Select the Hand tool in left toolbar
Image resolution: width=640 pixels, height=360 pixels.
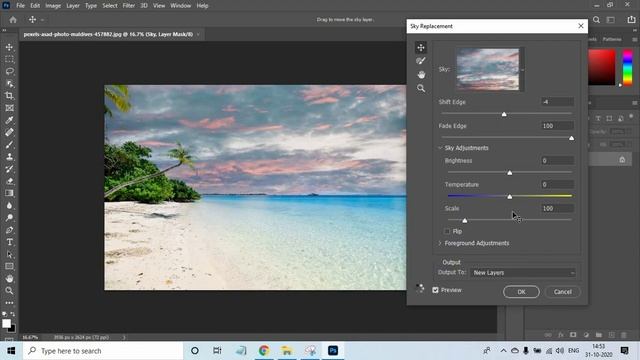(9, 279)
